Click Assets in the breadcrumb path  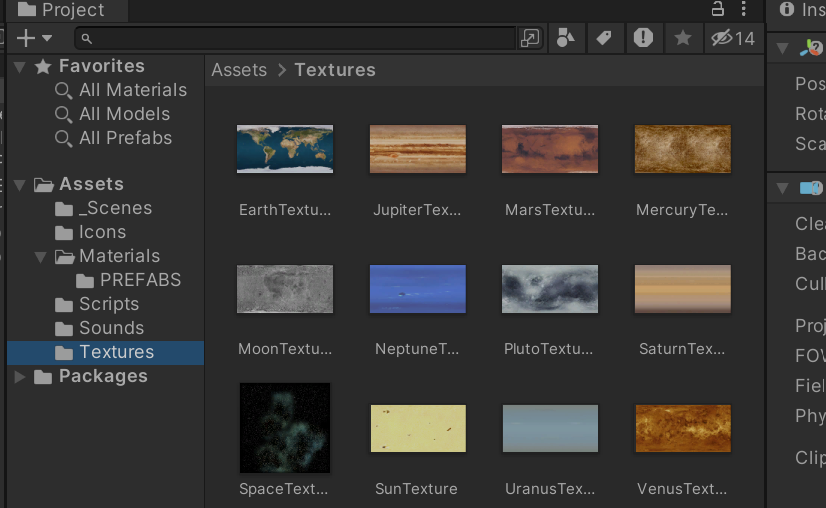pos(239,70)
